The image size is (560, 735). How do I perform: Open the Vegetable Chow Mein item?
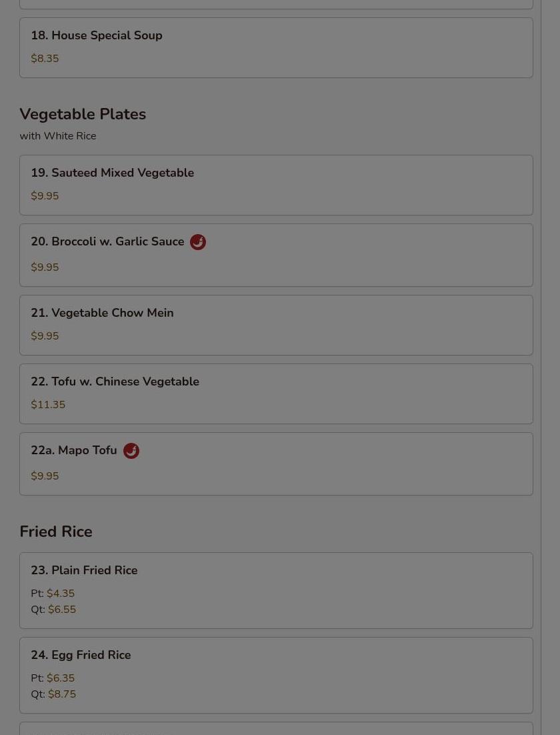pos(102,313)
